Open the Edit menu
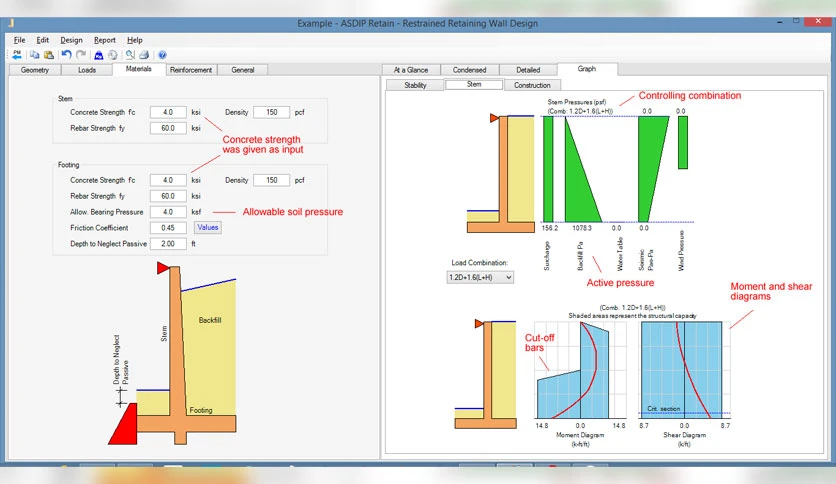Image resolution: width=836 pixels, height=484 pixels. [x=43, y=40]
